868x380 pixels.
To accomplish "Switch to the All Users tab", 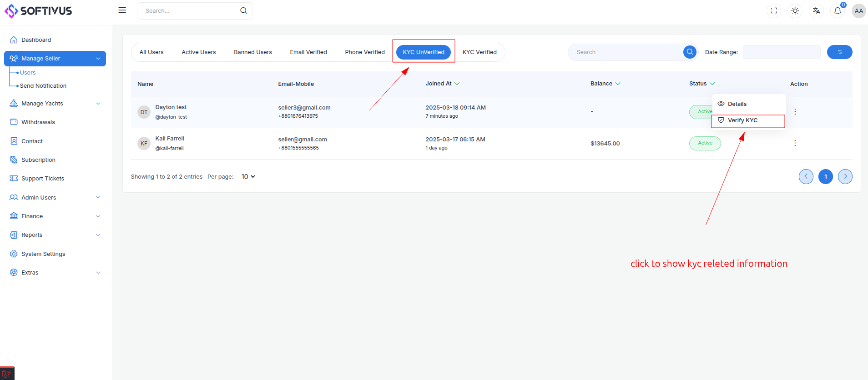I will click(x=151, y=52).
